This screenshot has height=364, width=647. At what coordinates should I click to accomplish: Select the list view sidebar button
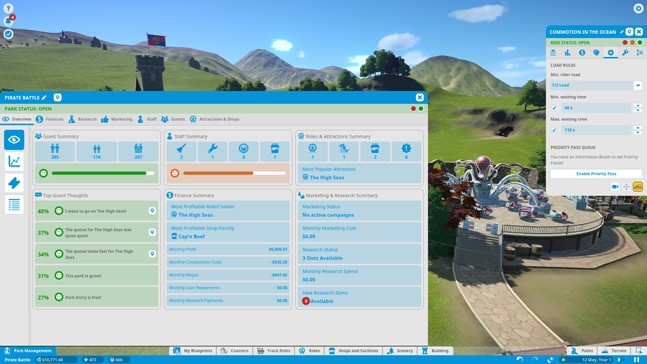click(x=14, y=204)
